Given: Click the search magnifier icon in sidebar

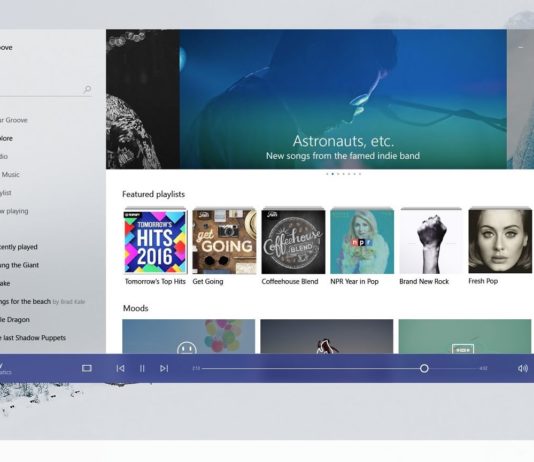Looking at the screenshot, I should click(87, 89).
